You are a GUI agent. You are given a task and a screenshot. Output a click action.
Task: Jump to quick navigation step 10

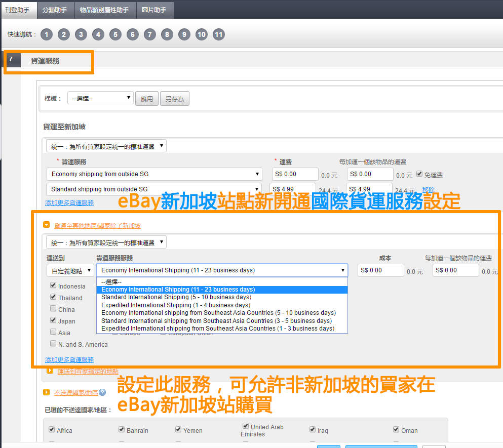point(202,34)
